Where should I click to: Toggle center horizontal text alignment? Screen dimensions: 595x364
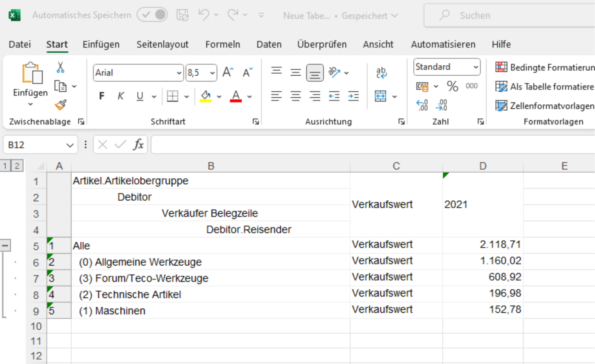pyautogui.click(x=295, y=96)
